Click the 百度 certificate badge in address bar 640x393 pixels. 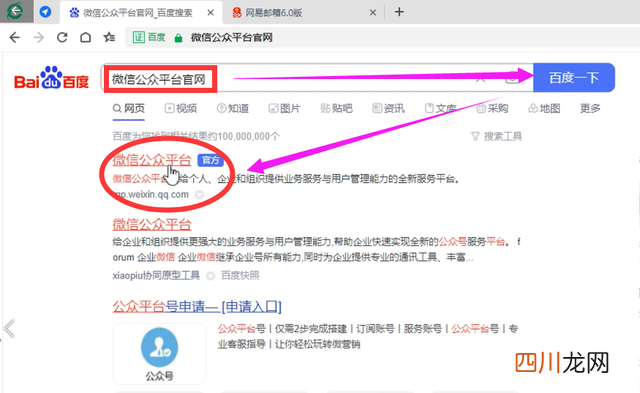click(149, 38)
